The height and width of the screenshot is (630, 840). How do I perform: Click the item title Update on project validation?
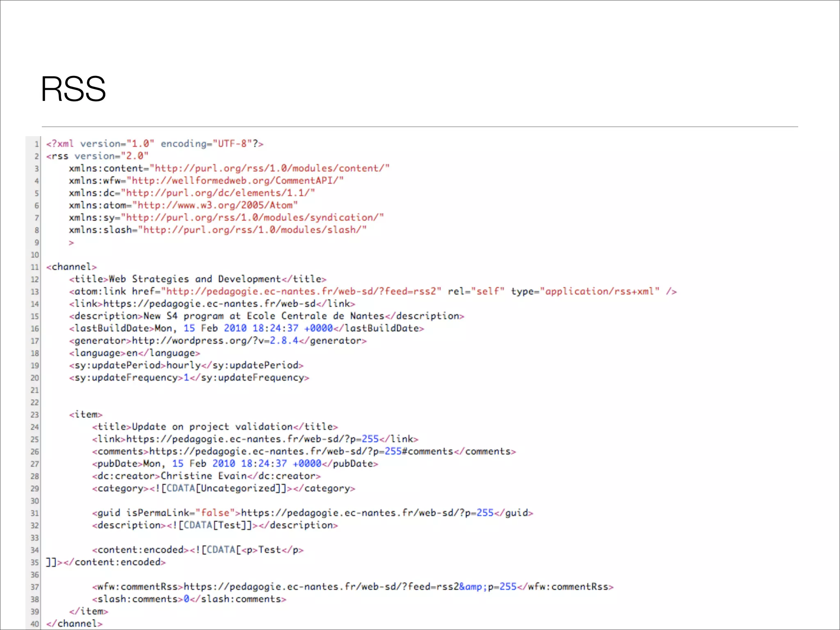[x=212, y=427]
